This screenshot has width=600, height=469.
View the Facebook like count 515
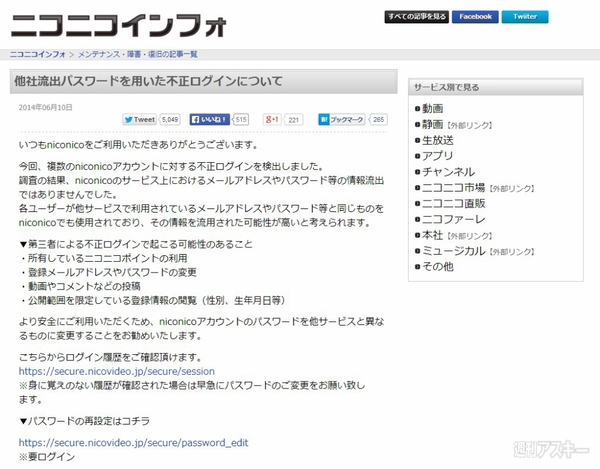pyautogui.click(x=241, y=120)
